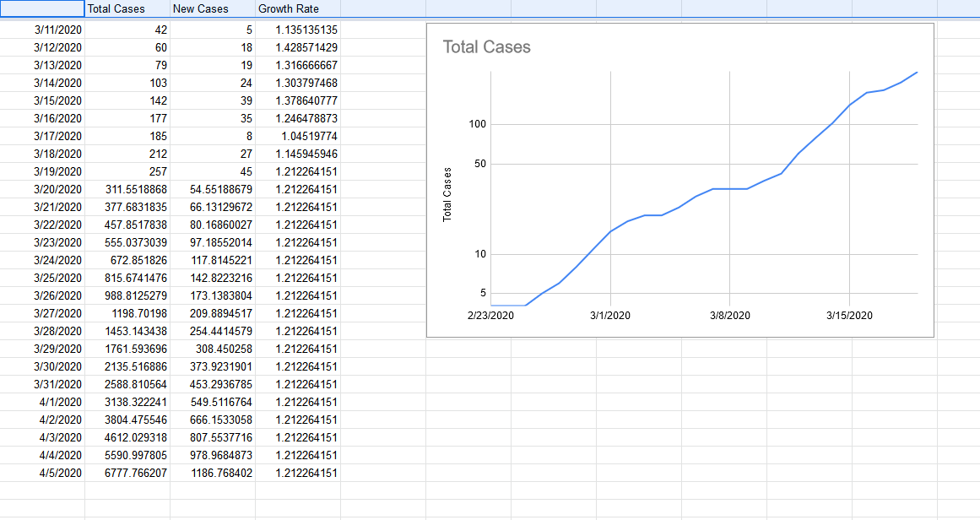The width and height of the screenshot is (980, 520).
Task: Click the 3/8/2020 x-axis label
Action: coord(729,316)
